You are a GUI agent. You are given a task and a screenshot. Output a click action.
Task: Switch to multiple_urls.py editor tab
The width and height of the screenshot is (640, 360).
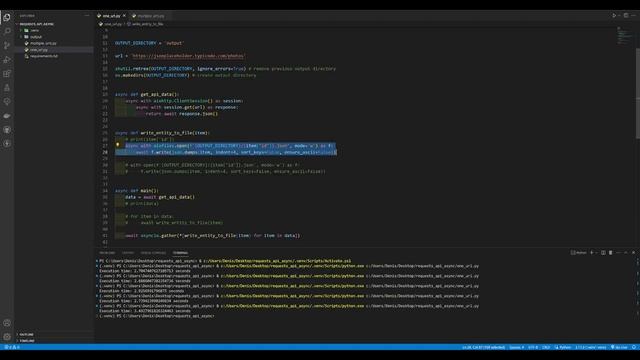tap(151, 16)
